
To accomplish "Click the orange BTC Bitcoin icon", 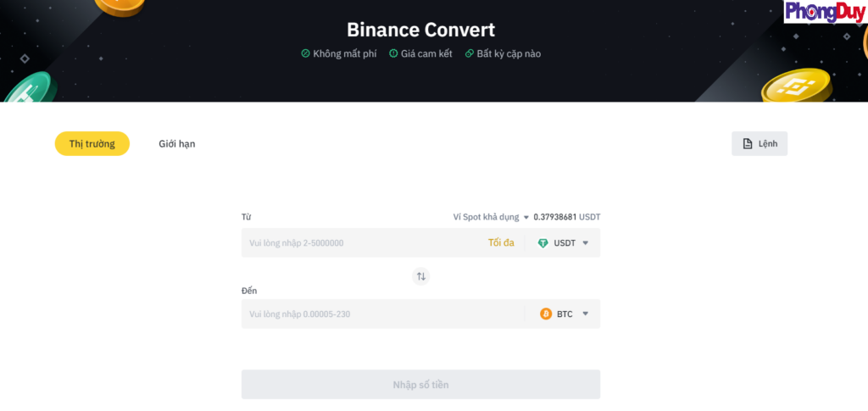I will (546, 314).
